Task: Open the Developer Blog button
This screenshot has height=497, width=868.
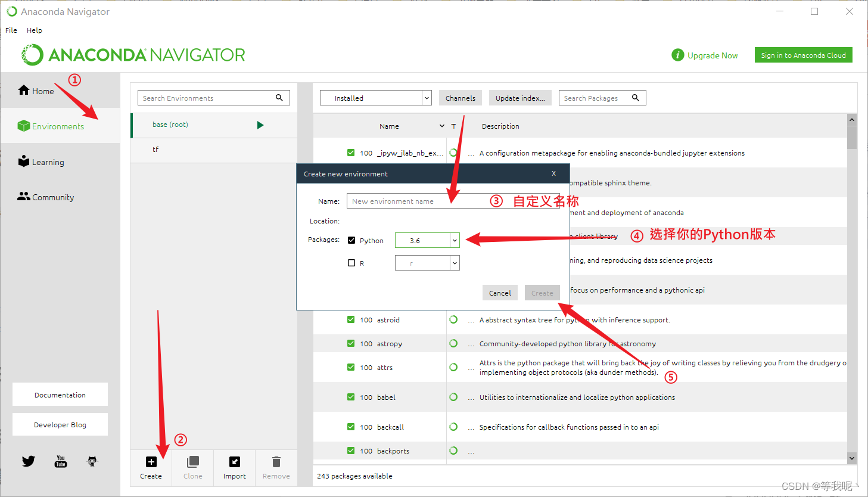Action: (x=60, y=424)
